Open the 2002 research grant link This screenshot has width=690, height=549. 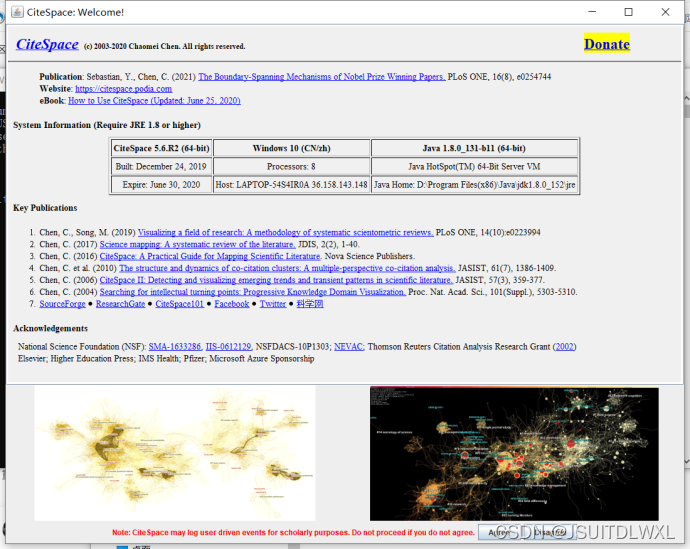click(565, 347)
